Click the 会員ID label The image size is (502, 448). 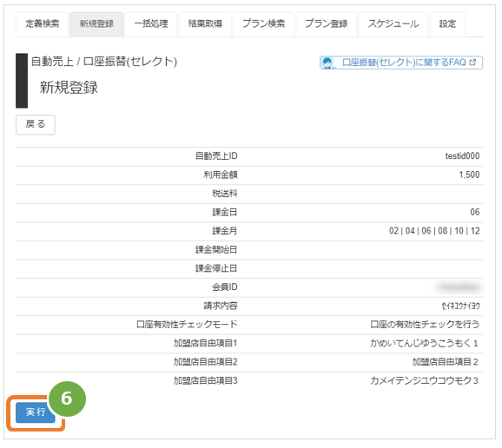tap(225, 287)
